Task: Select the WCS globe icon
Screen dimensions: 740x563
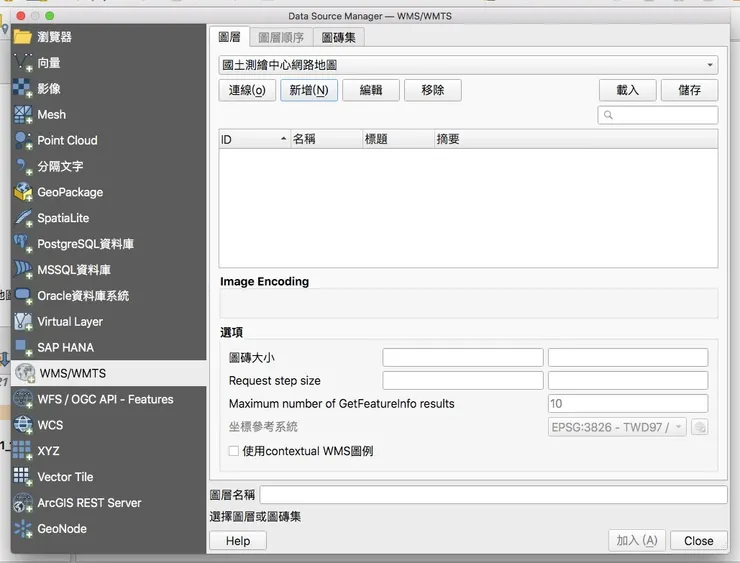Action: (23, 425)
